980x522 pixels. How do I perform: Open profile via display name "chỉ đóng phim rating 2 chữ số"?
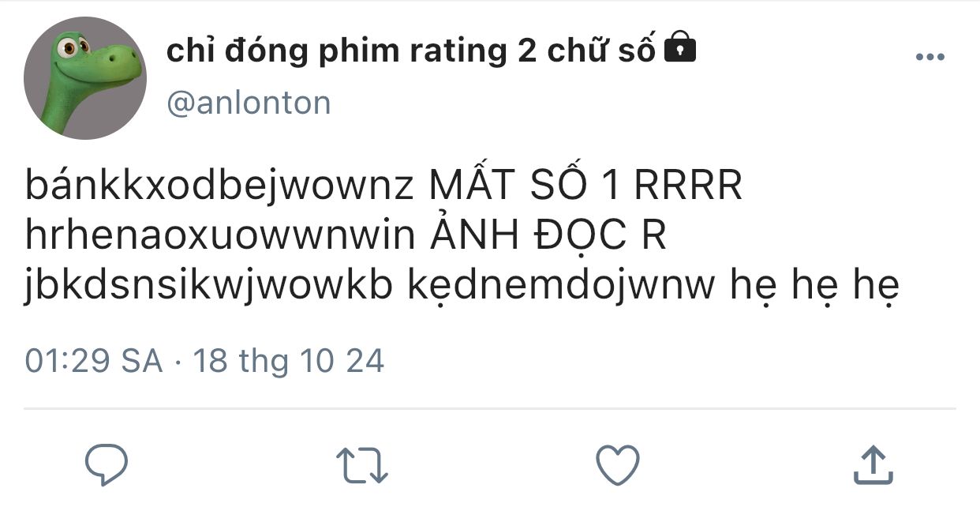(x=411, y=51)
